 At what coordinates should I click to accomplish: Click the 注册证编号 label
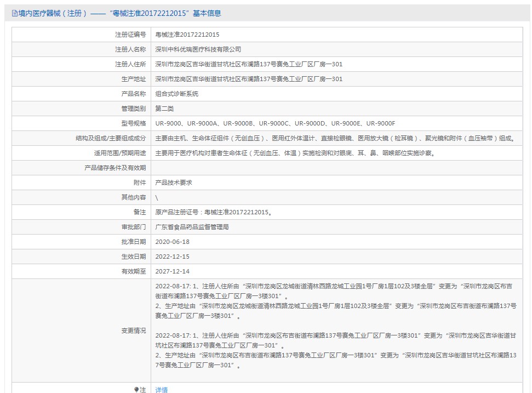[x=130, y=35]
